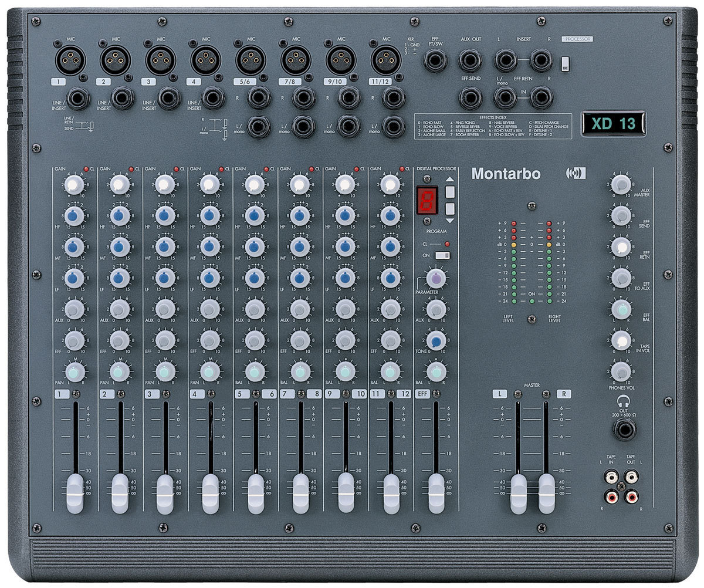Adjust the channel 2 MF equalizer knob
This screenshot has width=704, height=588.
tap(119, 246)
